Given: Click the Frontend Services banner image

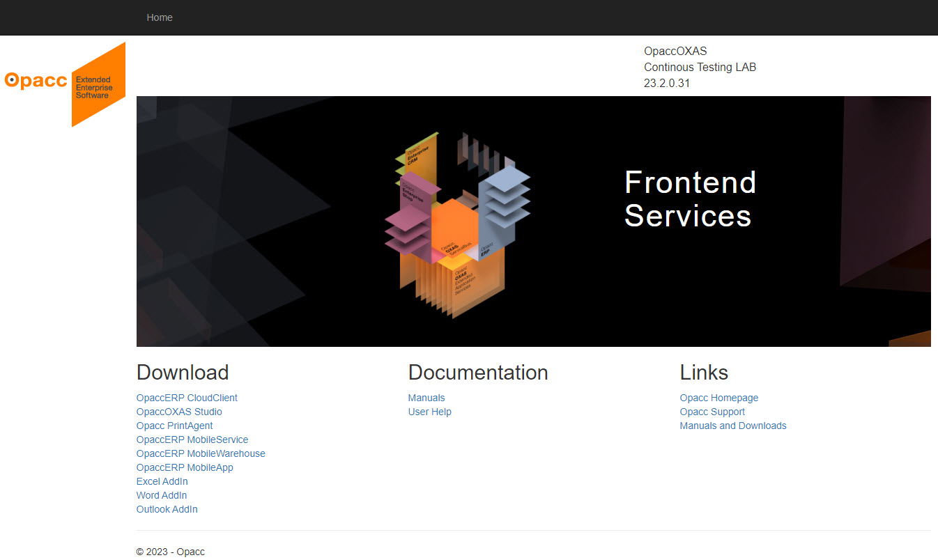Looking at the screenshot, I should pos(534,221).
